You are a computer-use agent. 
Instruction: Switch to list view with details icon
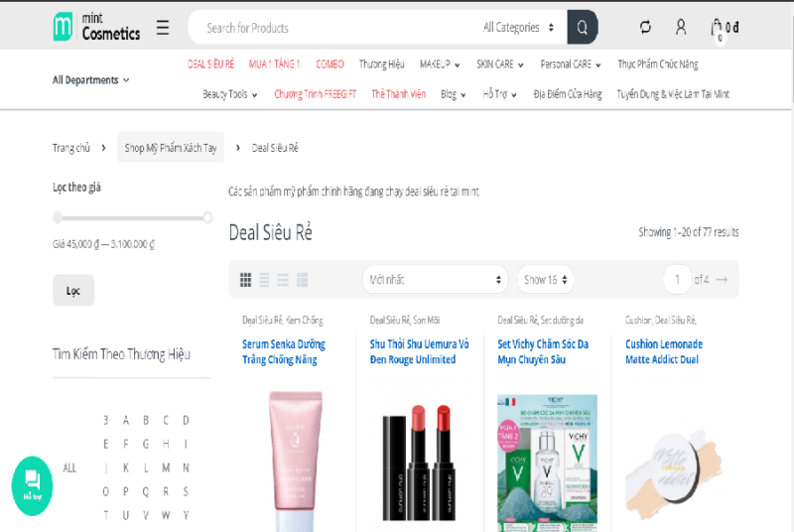tap(283, 280)
